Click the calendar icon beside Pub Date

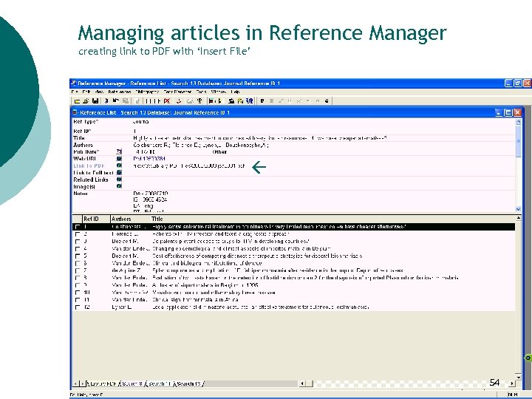[119, 151]
